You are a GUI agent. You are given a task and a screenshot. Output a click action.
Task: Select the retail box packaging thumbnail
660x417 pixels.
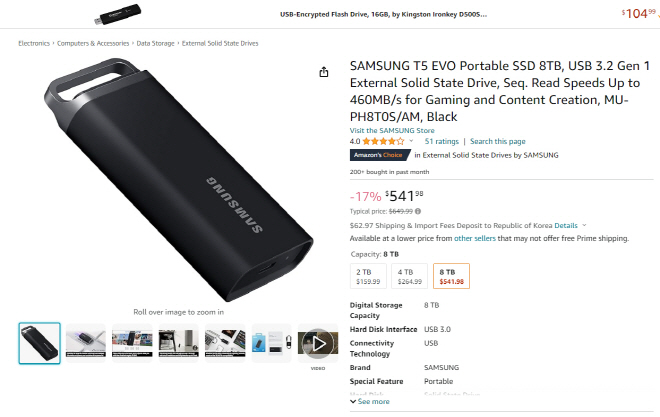click(271, 343)
